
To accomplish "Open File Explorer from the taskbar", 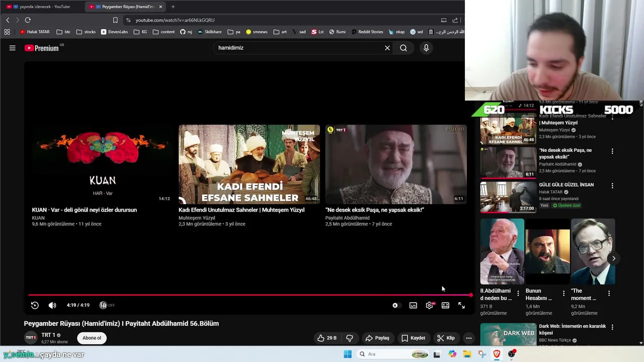I will point(467,354).
